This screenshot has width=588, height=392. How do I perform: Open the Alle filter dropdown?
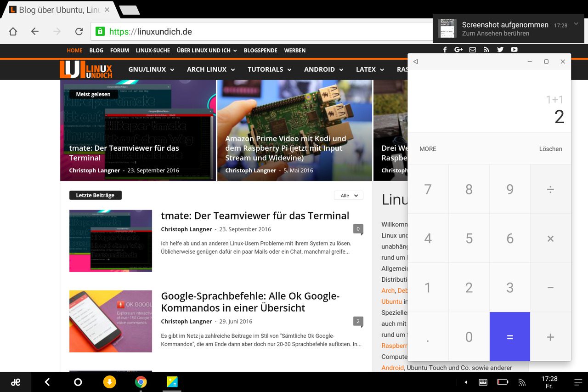(349, 195)
